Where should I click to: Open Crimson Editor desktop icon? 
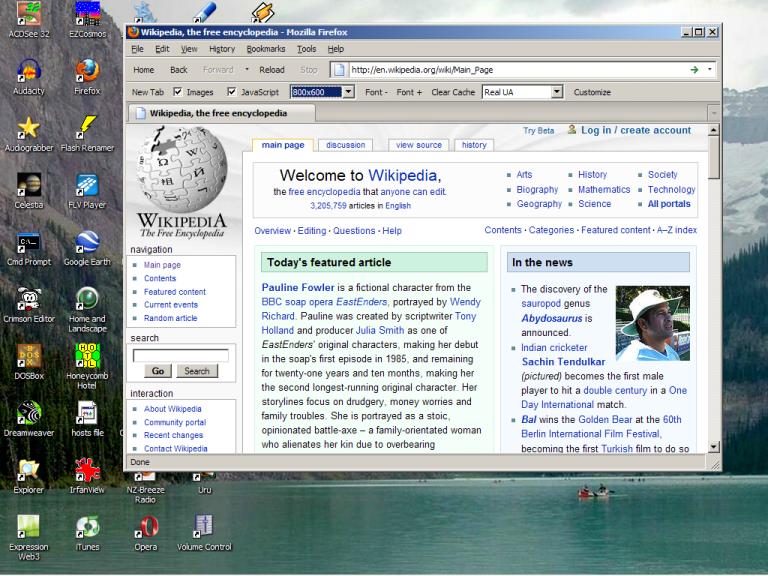tap(29, 305)
